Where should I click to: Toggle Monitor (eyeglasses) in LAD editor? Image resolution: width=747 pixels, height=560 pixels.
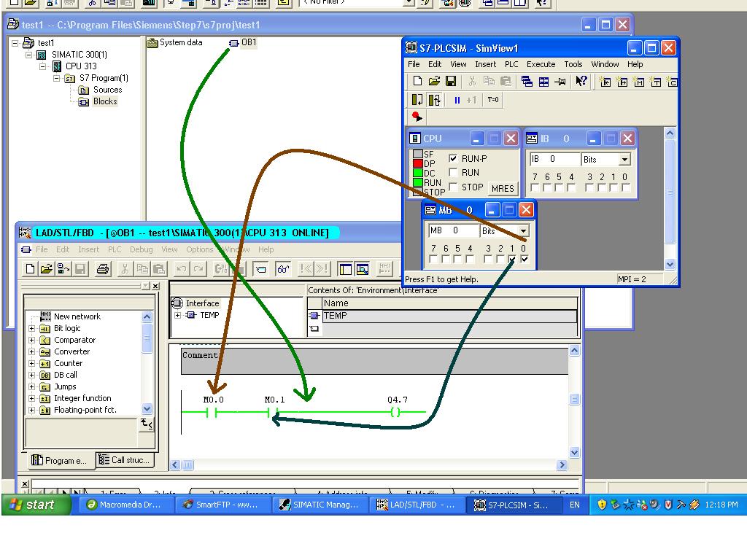click(283, 269)
